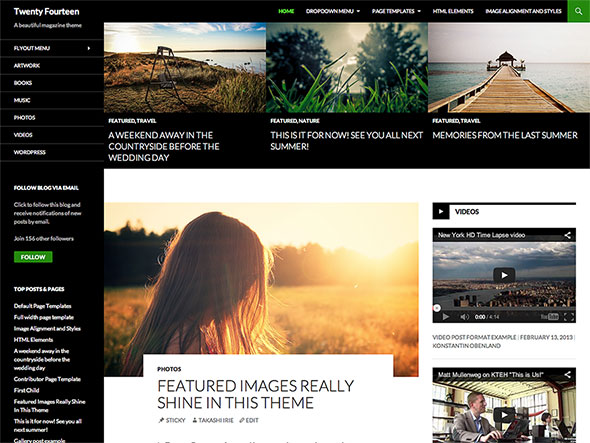
Task: Play the Matt Mullenweg on KTEH video
Action: point(504,415)
